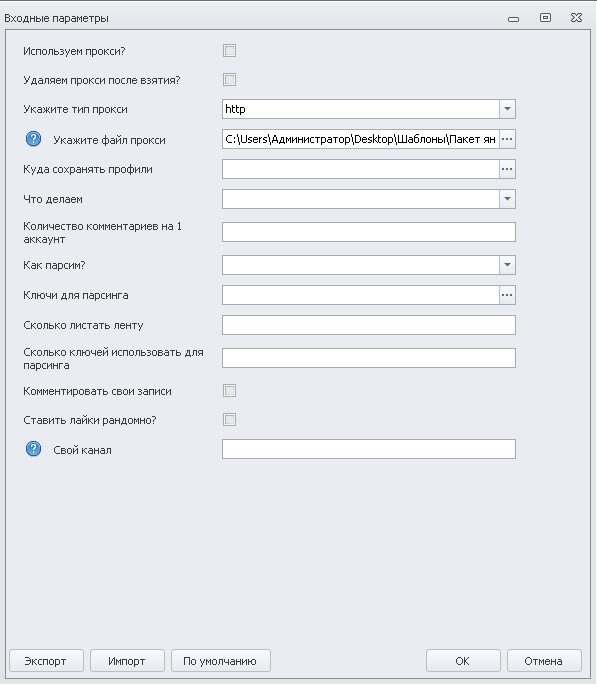Click the Импорт button
Screen dimensions: 597x685
127,661
